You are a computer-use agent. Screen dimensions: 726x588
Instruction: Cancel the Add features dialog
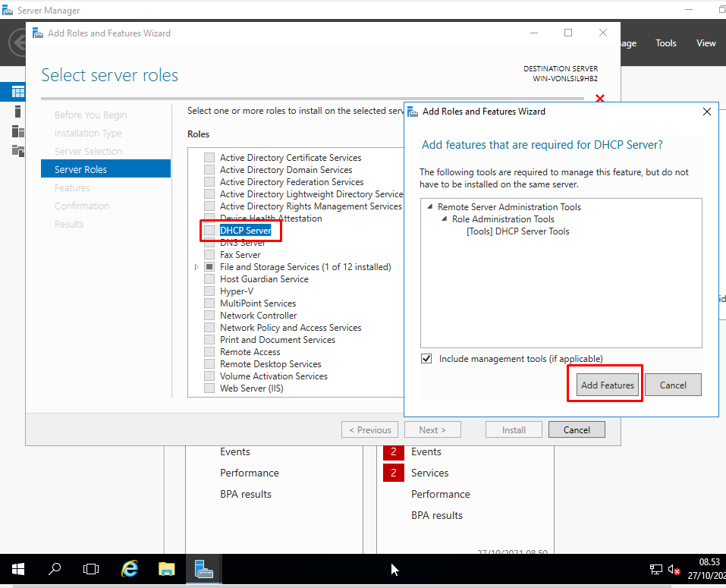(x=673, y=385)
